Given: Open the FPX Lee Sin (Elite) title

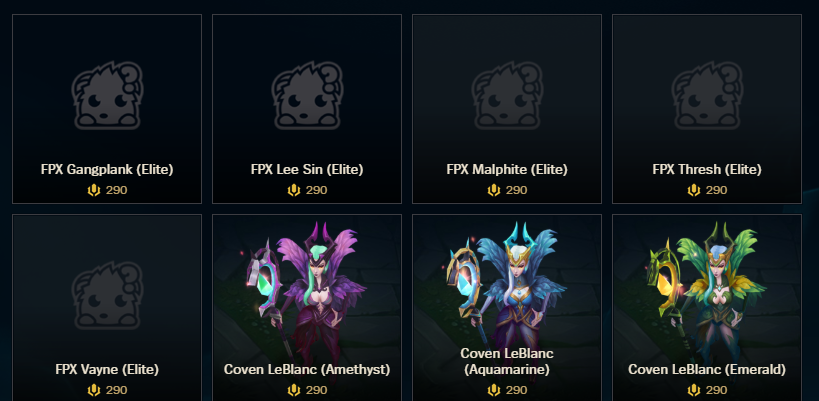Looking at the screenshot, I should pyautogui.click(x=307, y=170).
